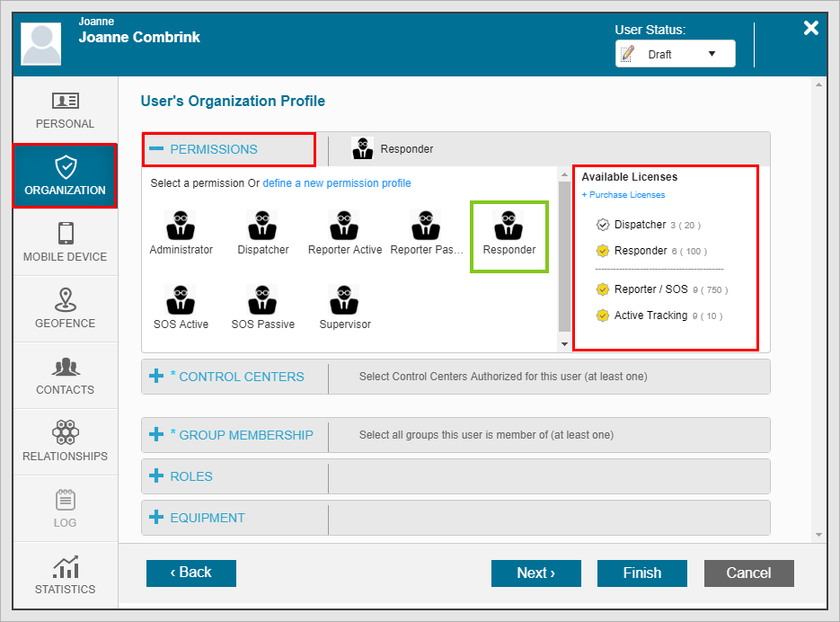Pick the SOS Active permission icon
The image size is (840, 622).
[181, 300]
